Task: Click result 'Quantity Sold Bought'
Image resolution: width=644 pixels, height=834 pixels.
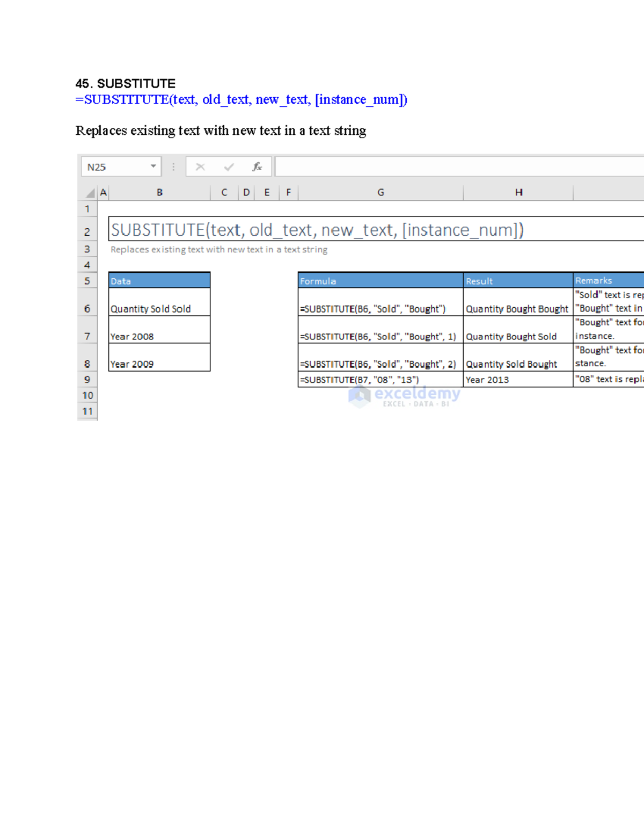Action: point(518,358)
